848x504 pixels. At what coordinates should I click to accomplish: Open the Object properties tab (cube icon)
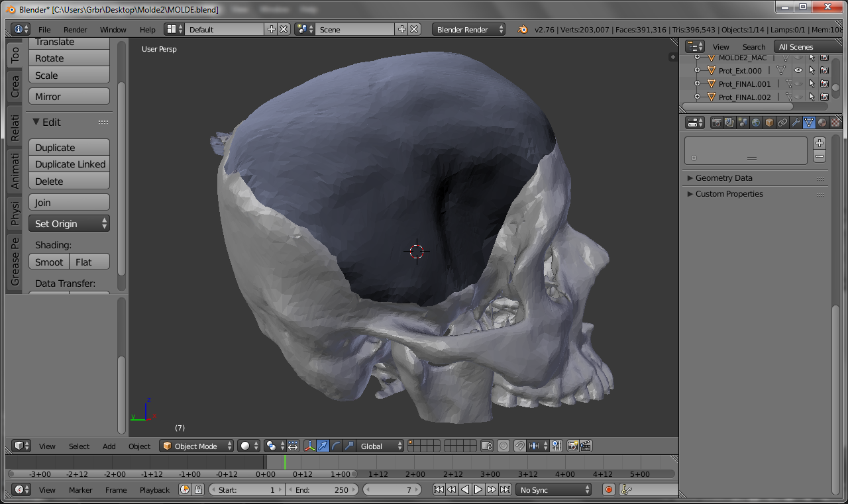coord(769,123)
